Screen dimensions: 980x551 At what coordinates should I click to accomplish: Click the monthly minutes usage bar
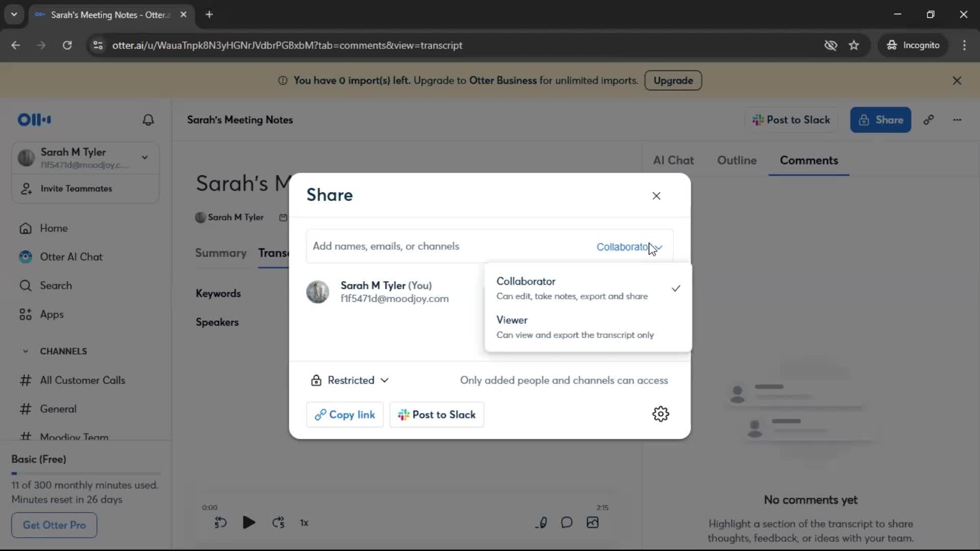tap(85, 473)
